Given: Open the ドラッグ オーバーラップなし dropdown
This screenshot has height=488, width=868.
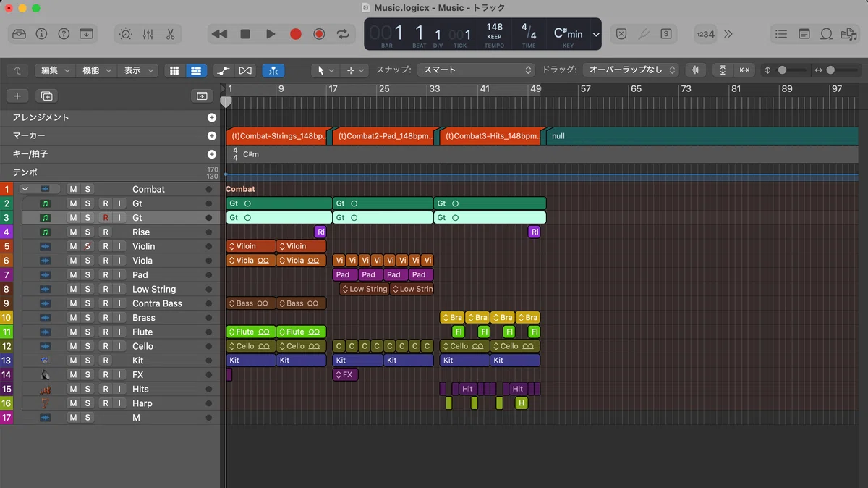Looking at the screenshot, I should pos(630,70).
